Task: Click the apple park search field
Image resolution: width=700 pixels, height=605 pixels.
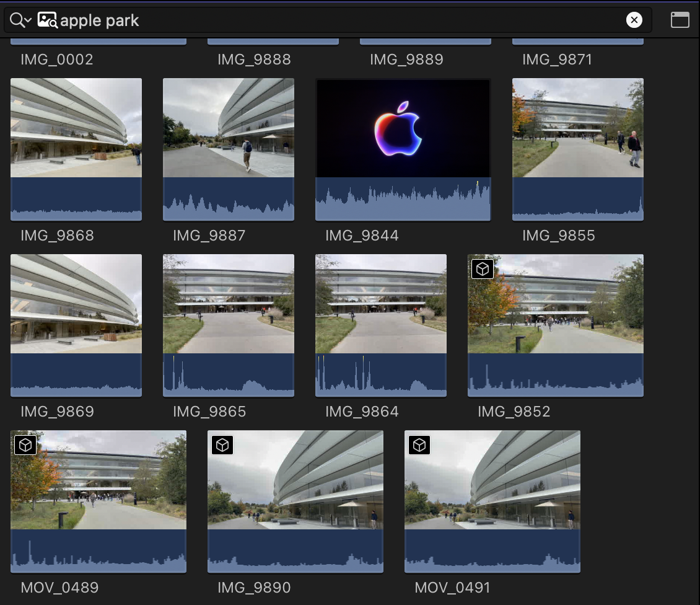Action: click(x=310, y=20)
